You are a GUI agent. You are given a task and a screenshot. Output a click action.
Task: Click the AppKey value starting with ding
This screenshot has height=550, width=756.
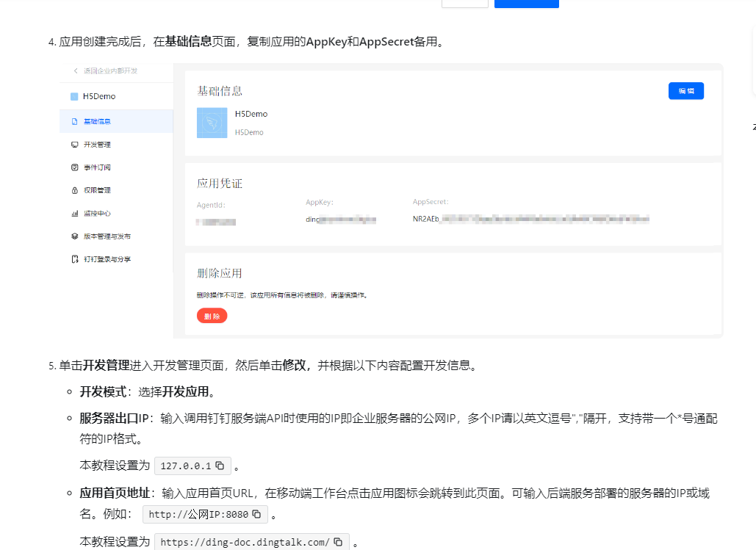pyautogui.click(x=341, y=220)
